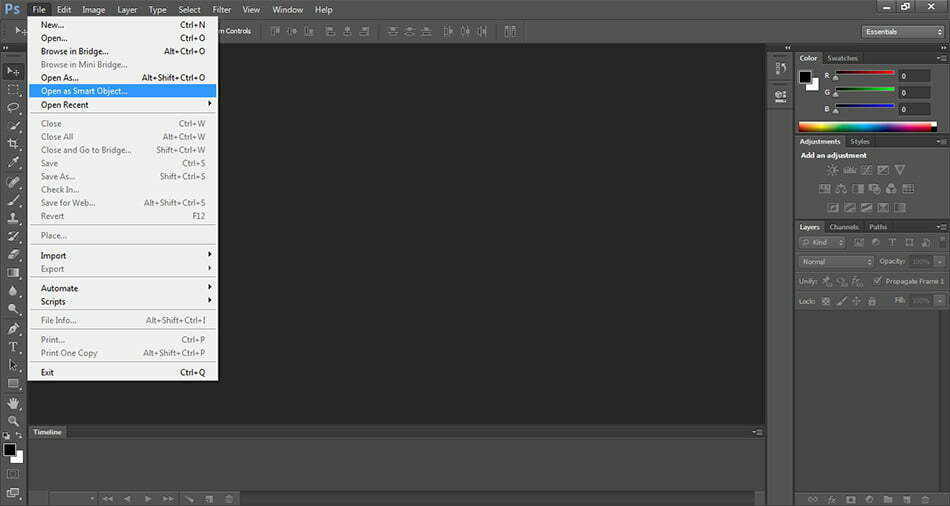Select the Horizontal Type tool

[13, 347]
